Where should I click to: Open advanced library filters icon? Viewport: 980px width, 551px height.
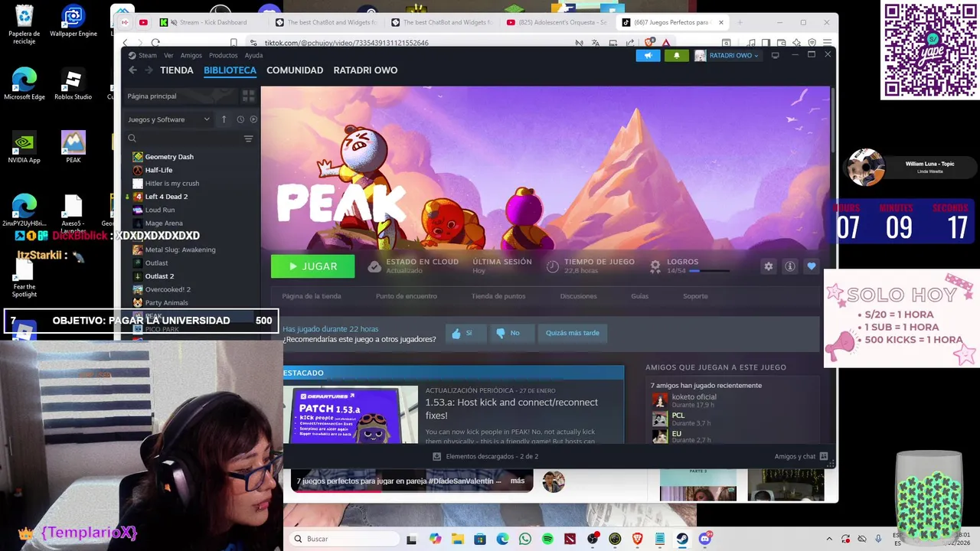coord(248,139)
